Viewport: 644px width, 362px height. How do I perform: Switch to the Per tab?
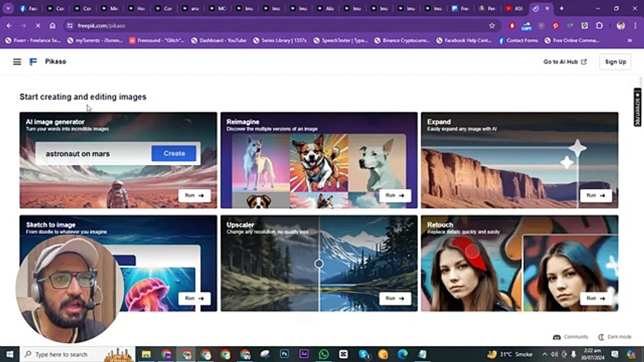488,9
